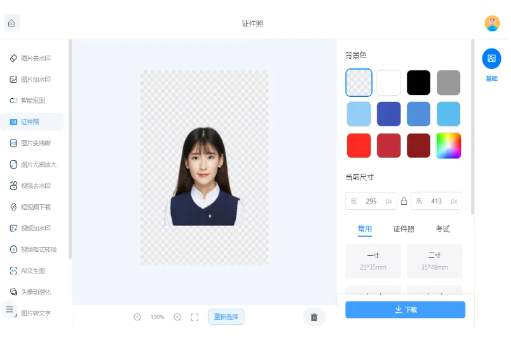The height and width of the screenshot is (362, 511).
Task: Open the 短视频下载 link icon item
Action: coord(31,207)
